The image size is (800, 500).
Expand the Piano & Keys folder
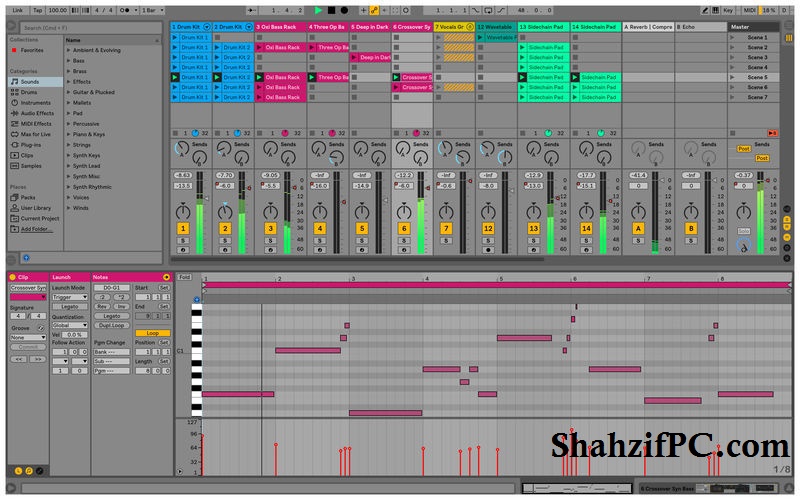click(68, 134)
